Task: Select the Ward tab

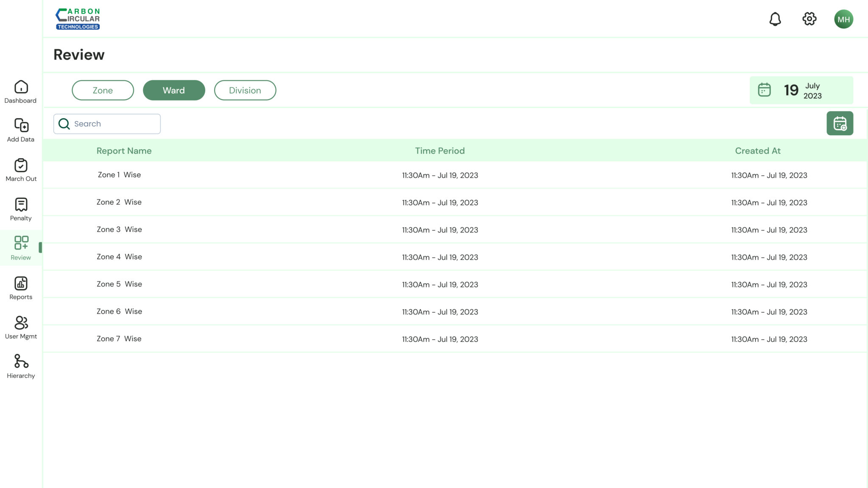Action: point(174,90)
